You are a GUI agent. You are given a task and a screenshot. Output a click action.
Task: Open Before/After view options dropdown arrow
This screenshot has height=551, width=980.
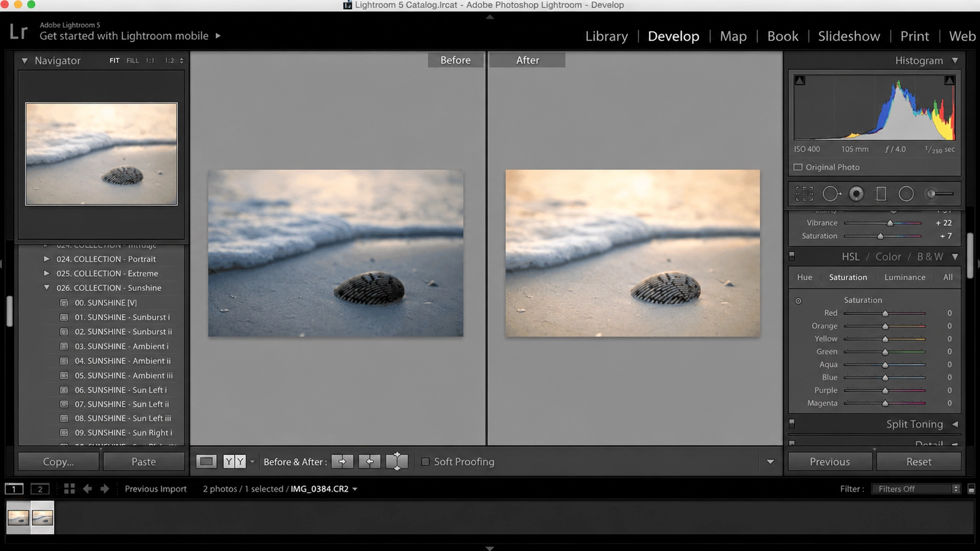[252, 462]
